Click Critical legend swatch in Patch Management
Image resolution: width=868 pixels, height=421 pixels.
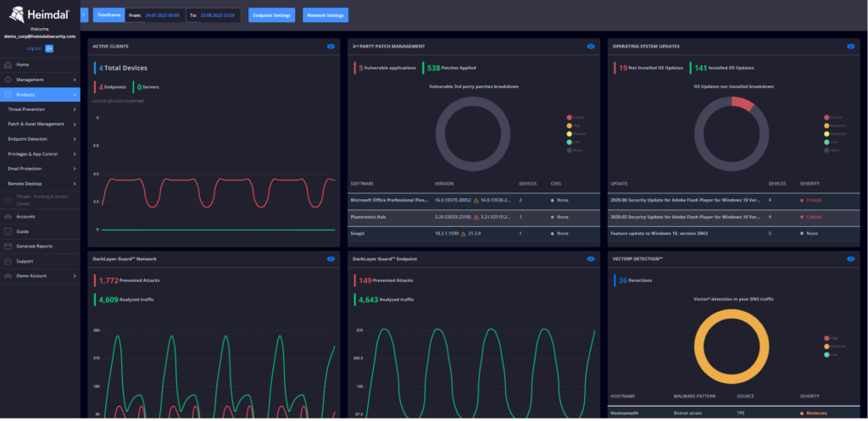coord(569,117)
